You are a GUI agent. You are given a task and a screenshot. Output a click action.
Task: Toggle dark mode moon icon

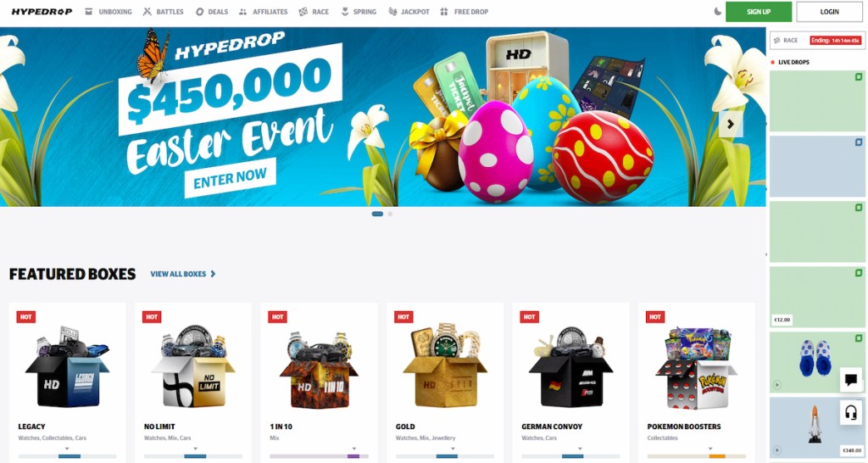pyautogui.click(x=717, y=11)
